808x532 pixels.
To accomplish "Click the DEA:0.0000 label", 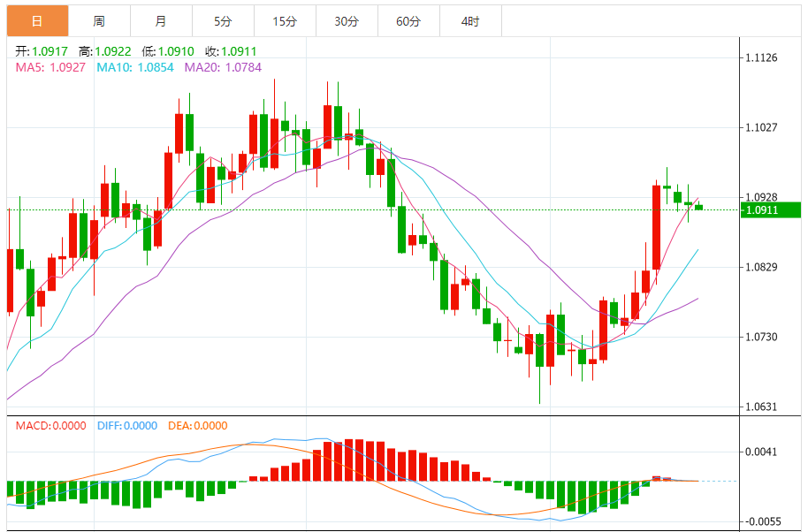I will (x=198, y=426).
